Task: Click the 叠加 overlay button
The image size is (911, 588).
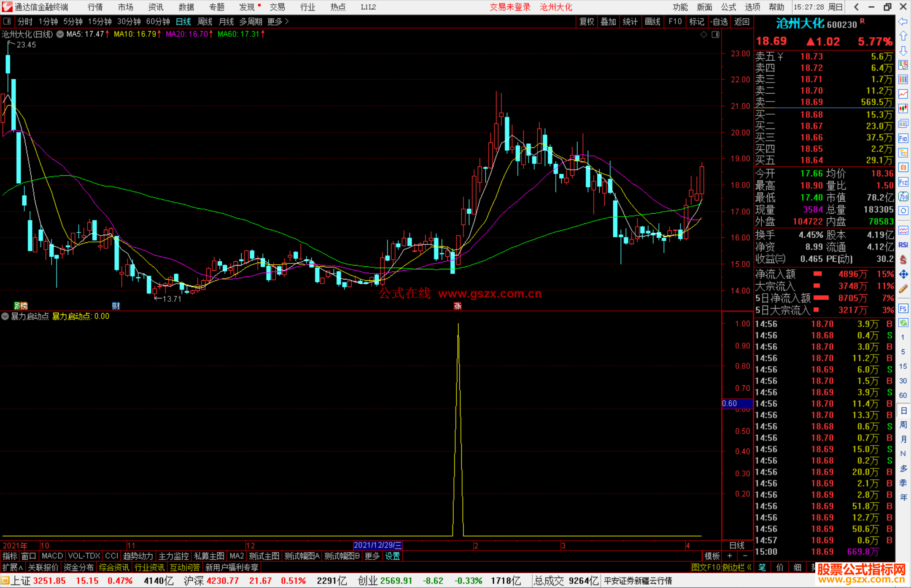Action: click(608, 21)
